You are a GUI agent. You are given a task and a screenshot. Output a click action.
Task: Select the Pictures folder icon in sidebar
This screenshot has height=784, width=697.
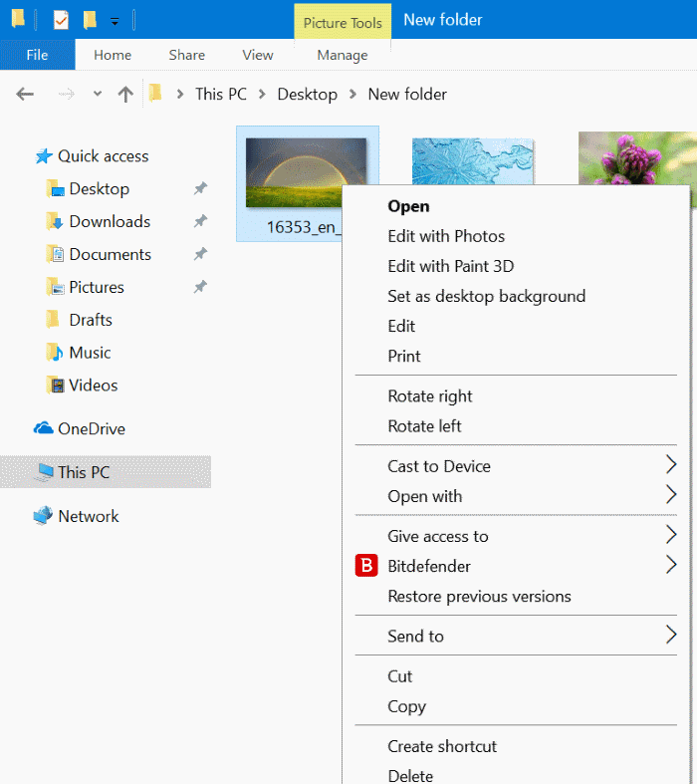point(56,287)
